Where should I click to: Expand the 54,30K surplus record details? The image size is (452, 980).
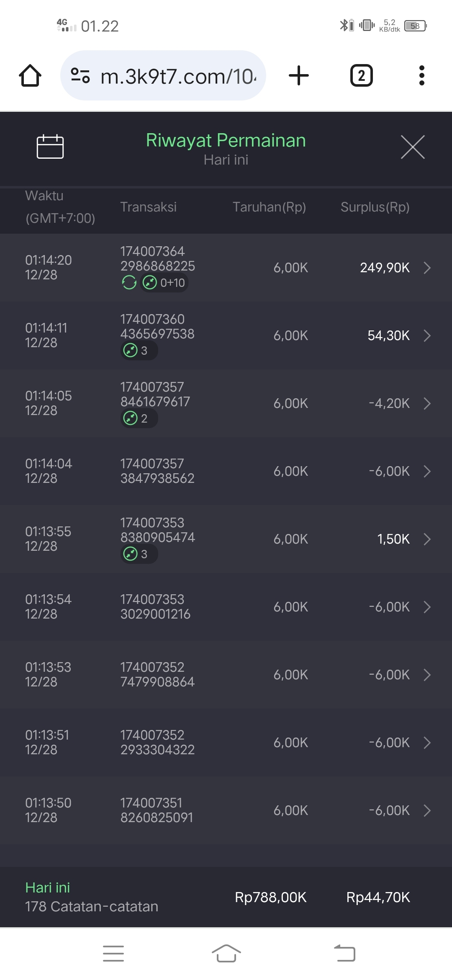coord(427,335)
